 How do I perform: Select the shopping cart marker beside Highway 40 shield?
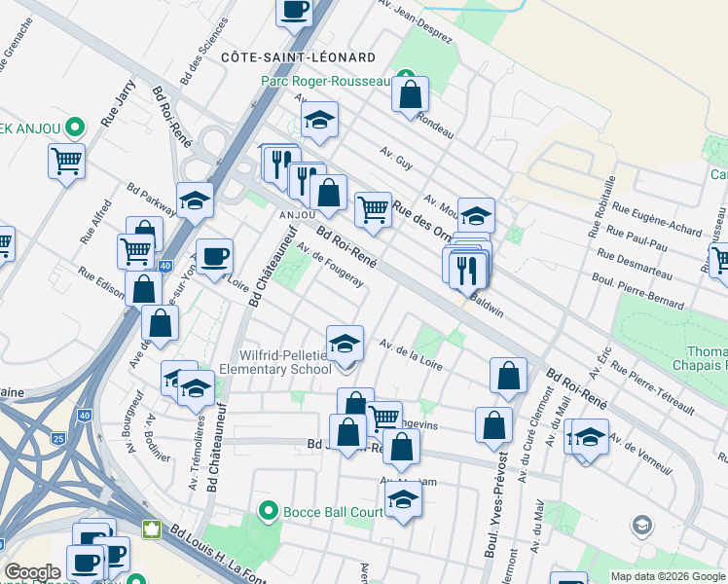tap(135, 252)
